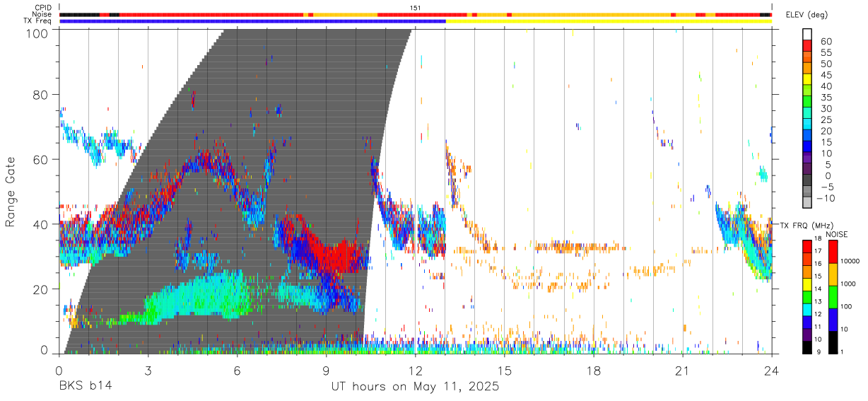This screenshot has width=868, height=401.
Task: Click the red 60-degree segment of the elevation colorbar
Action: [x=807, y=45]
